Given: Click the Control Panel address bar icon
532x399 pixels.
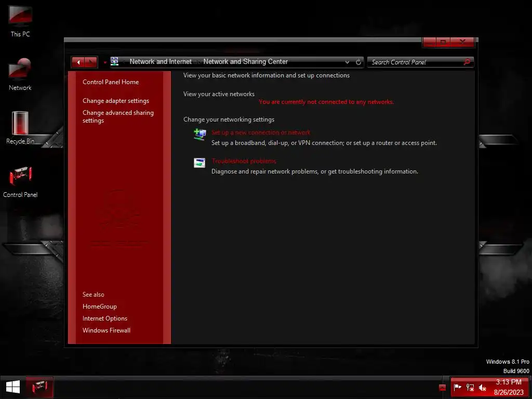Looking at the screenshot, I should click(114, 61).
